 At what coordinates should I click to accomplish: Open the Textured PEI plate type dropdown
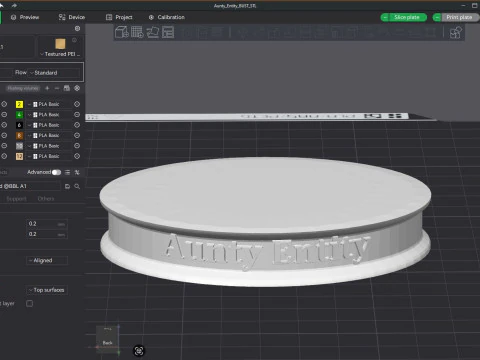click(x=60, y=54)
